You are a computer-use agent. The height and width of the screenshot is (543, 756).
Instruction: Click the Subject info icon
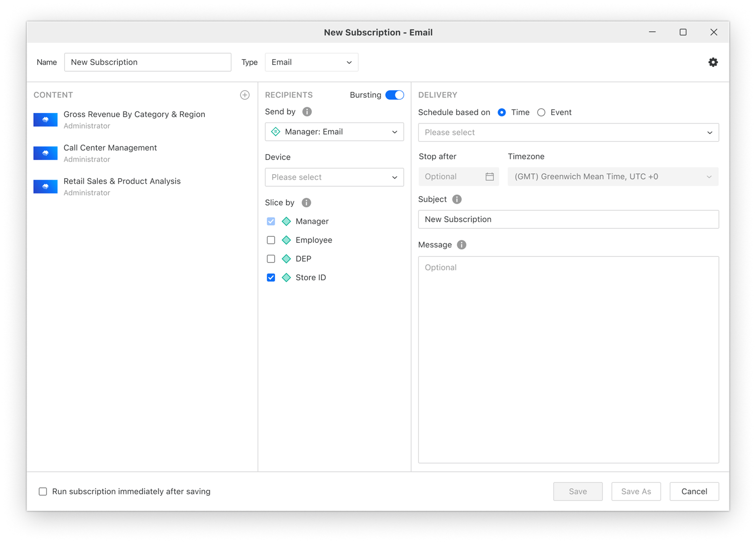tap(457, 199)
